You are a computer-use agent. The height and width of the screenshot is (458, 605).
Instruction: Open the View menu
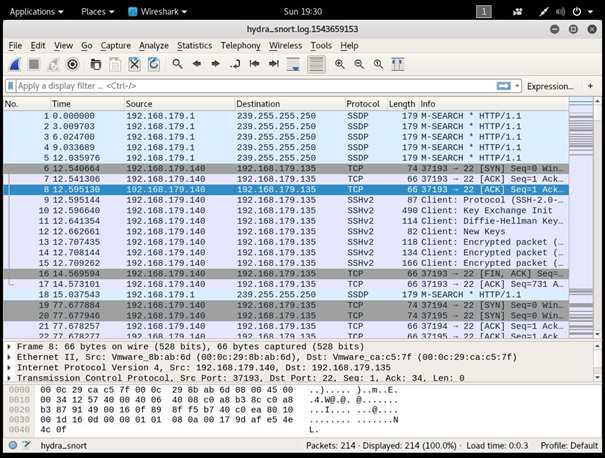tap(63, 46)
